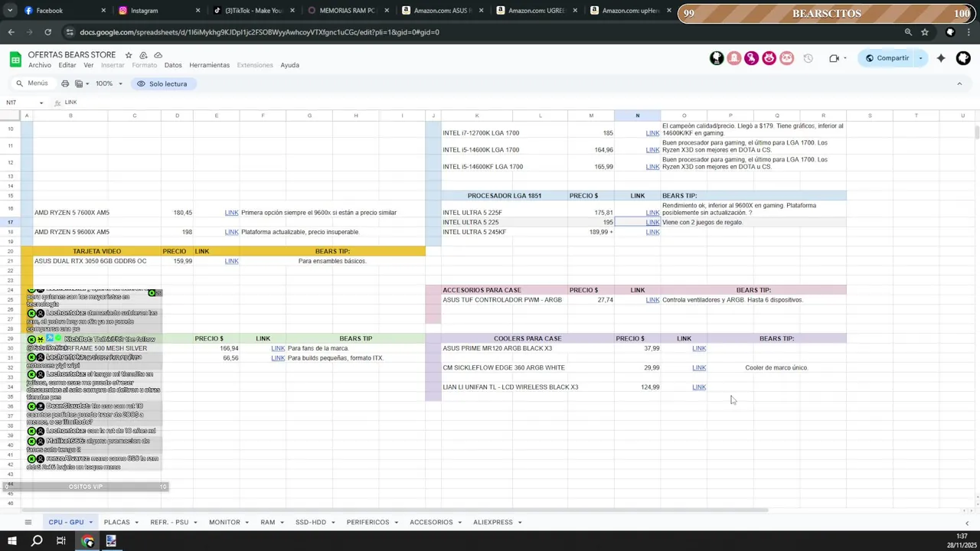
Task: Open the Ayuda menu
Action: [x=289, y=65]
